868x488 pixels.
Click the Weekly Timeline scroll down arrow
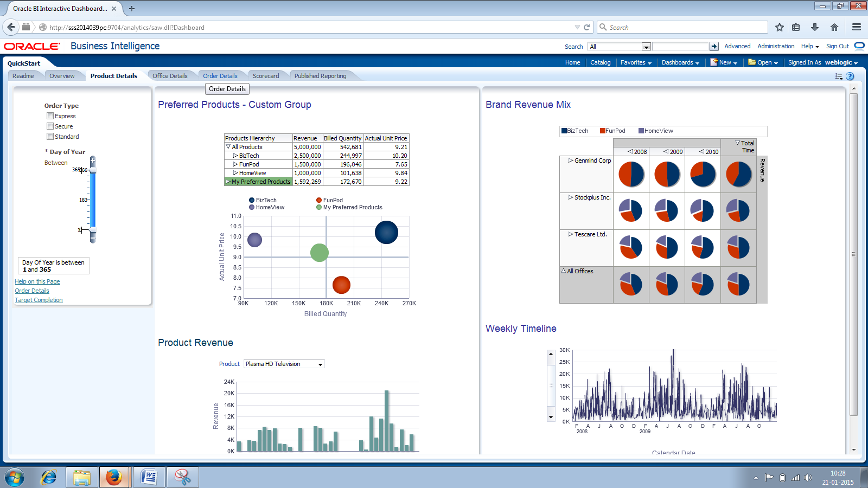click(551, 417)
